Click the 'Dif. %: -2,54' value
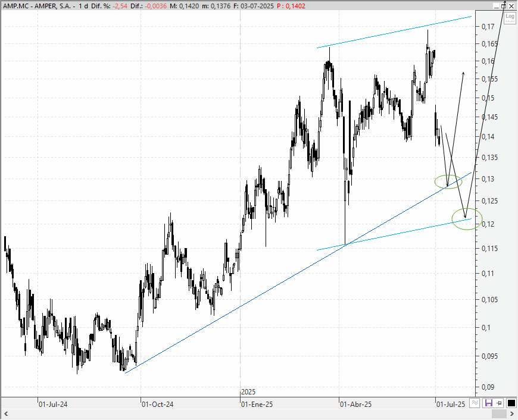Viewport: 518px width, 420px height. click(x=110, y=6)
